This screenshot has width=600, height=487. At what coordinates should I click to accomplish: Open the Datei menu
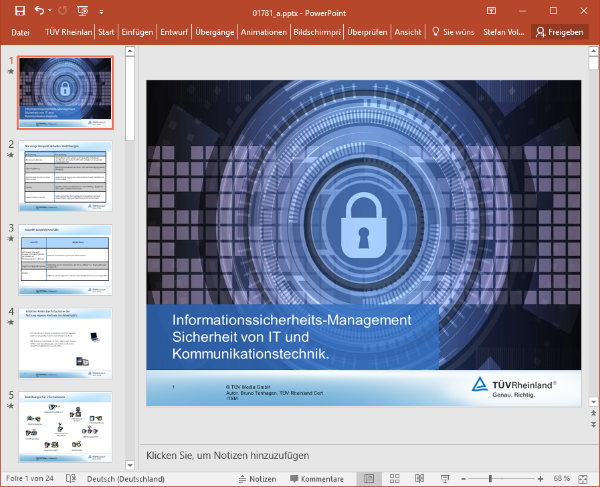point(20,32)
